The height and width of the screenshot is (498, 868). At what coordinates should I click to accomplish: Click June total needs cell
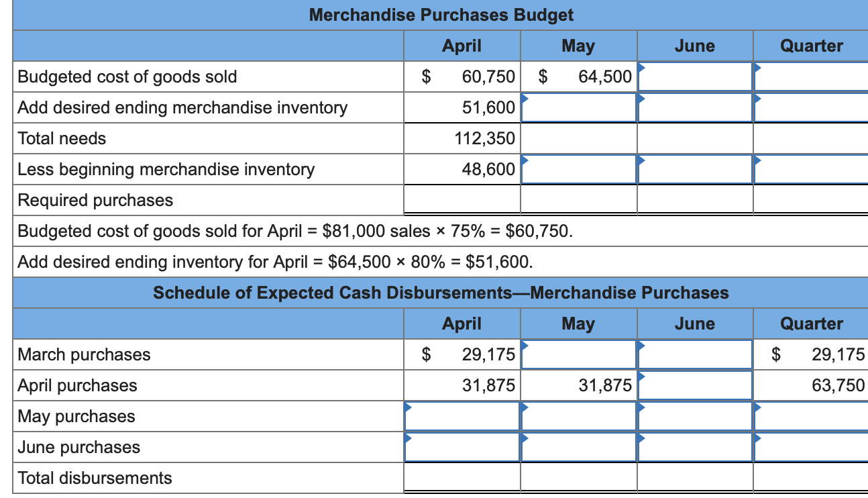pos(695,139)
